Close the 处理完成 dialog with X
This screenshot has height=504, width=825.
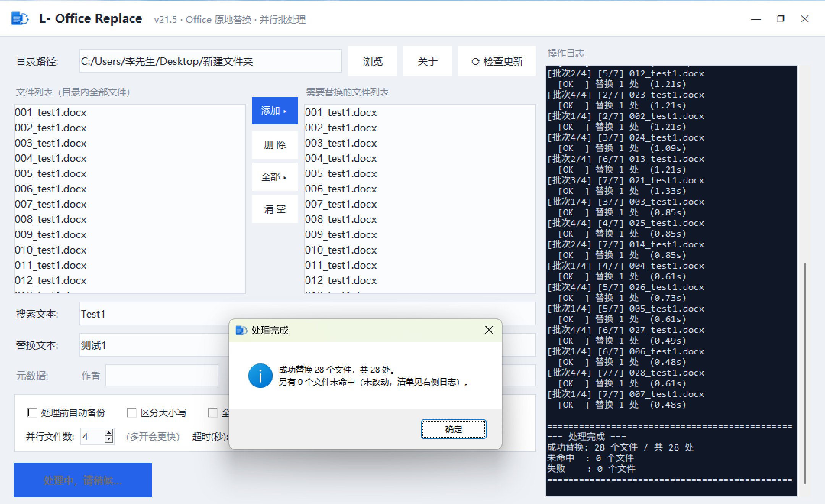(489, 330)
